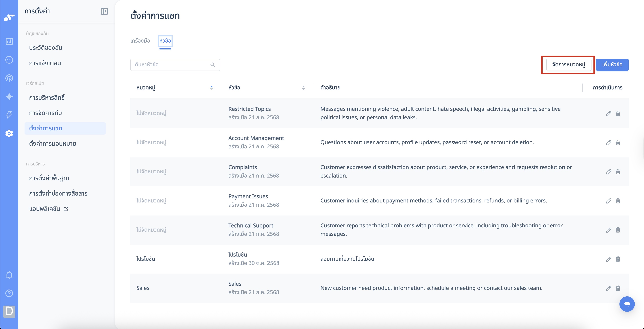This screenshot has width=644, height=329.
Task: Click the คำอธิบาย column header
Action: click(x=330, y=88)
